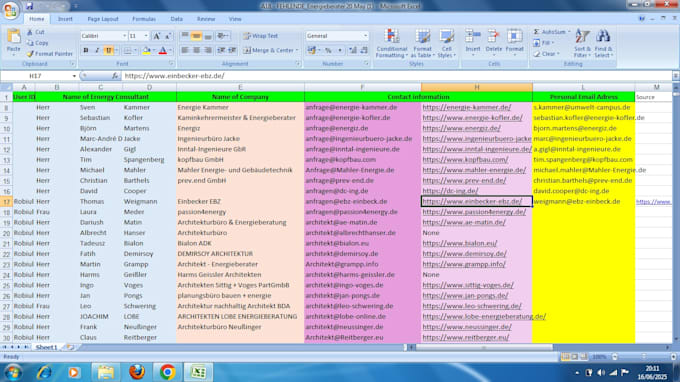Select row 17 header

pos(7,202)
